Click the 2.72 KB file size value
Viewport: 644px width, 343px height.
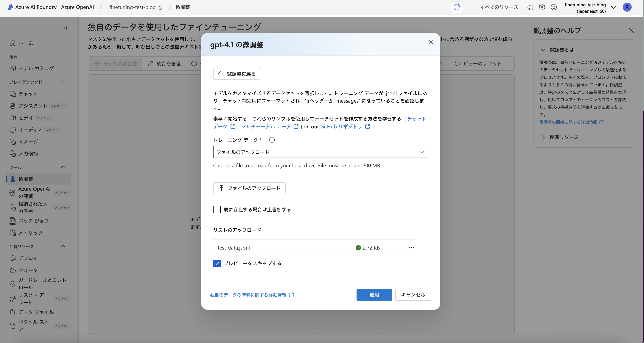pyautogui.click(x=371, y=248)
